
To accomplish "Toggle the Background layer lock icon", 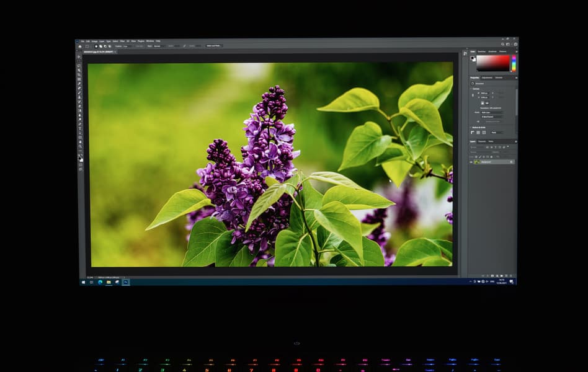I will [512, 162].
